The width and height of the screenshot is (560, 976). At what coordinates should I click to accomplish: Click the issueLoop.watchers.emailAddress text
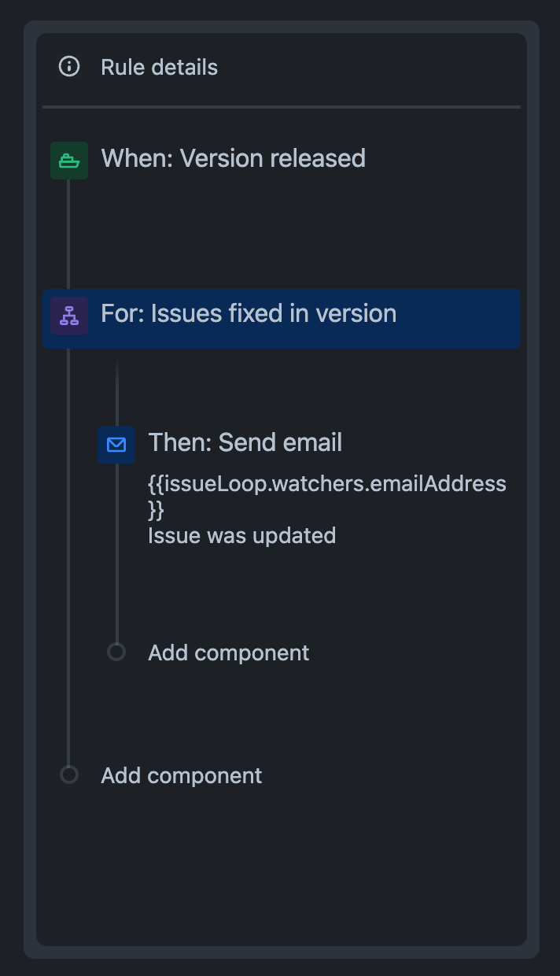click(327, 483)
